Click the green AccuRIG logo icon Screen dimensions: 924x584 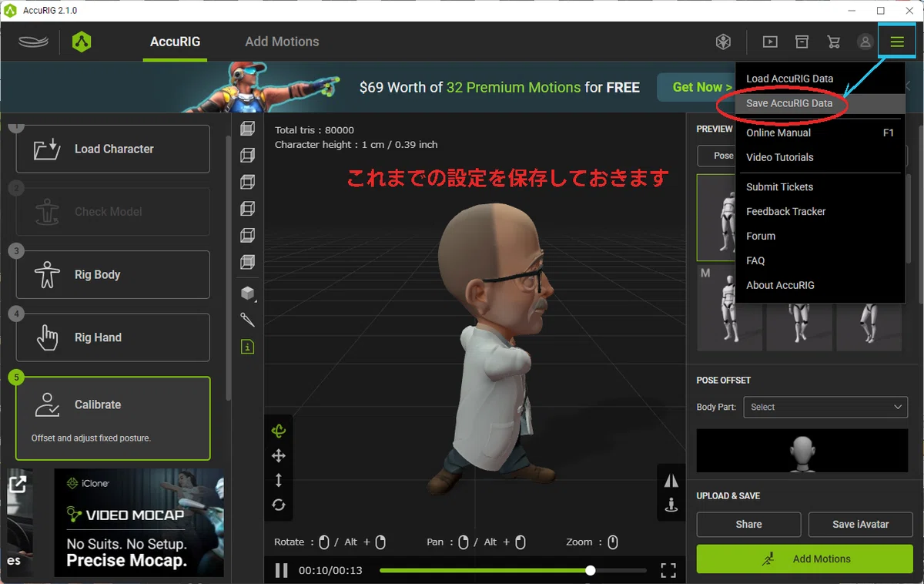tap(82, 42)
